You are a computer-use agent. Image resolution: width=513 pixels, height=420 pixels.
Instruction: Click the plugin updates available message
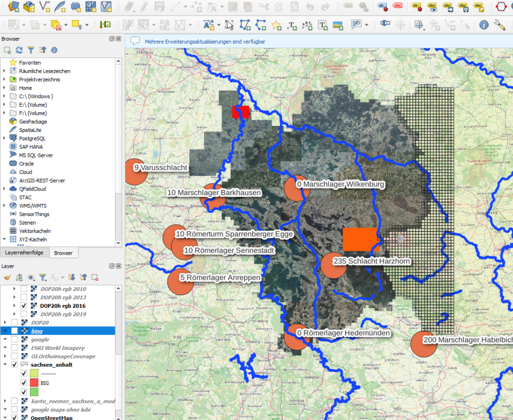[x=205, y=42]
